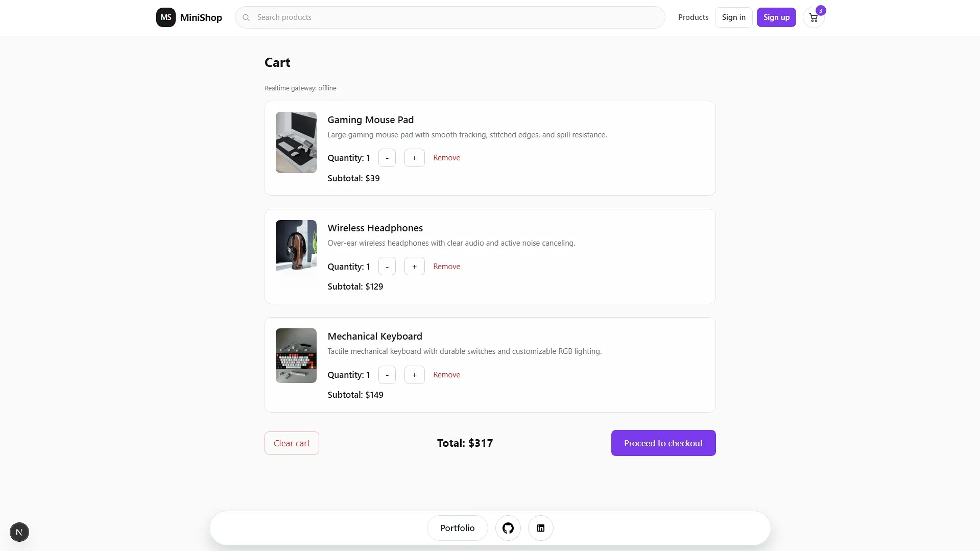The image size is (980, 551).
Task: Click the search magnifier icon
Action: (x=246, y=17)
